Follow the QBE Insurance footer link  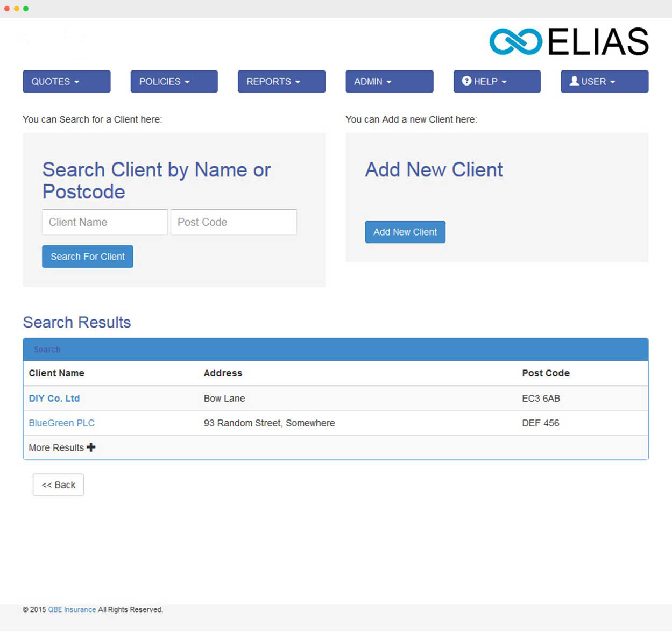72,609
